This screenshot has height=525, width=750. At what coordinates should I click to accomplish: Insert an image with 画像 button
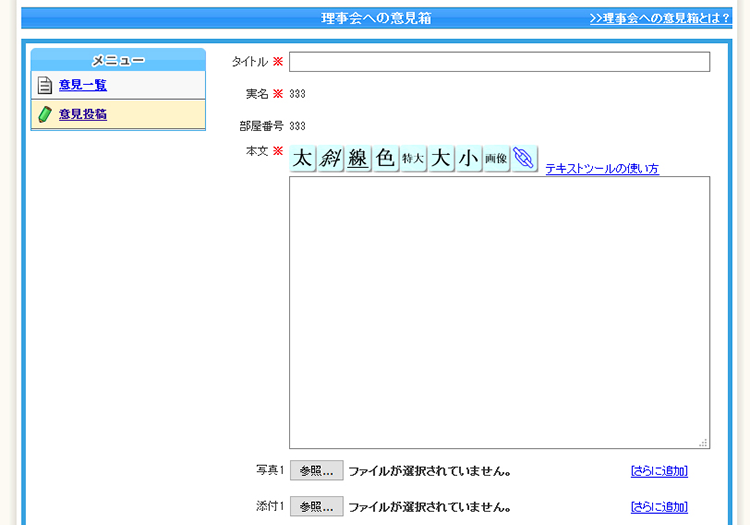496,159
